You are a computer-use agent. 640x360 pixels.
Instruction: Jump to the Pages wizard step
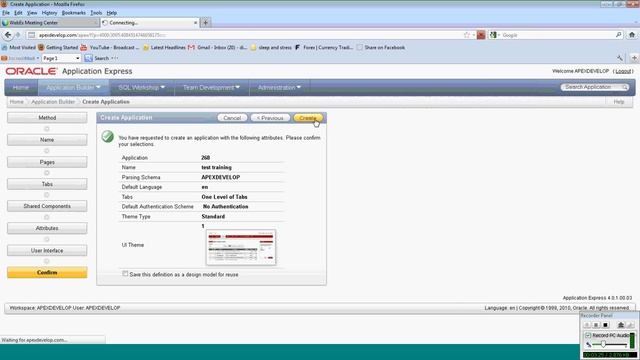click(x=47, y=162)
